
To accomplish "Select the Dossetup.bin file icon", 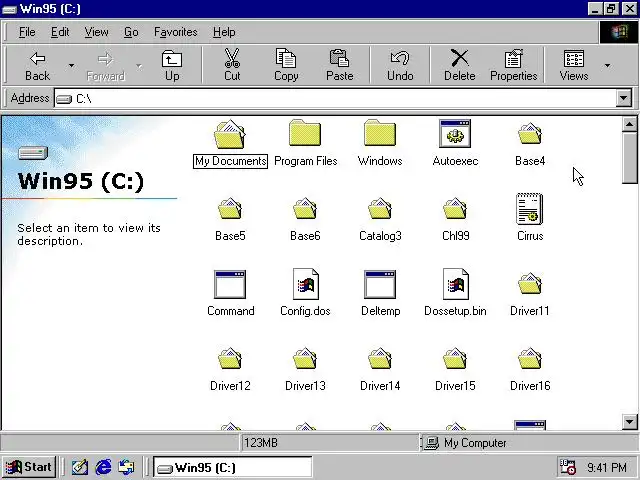I will coord(456,284).
